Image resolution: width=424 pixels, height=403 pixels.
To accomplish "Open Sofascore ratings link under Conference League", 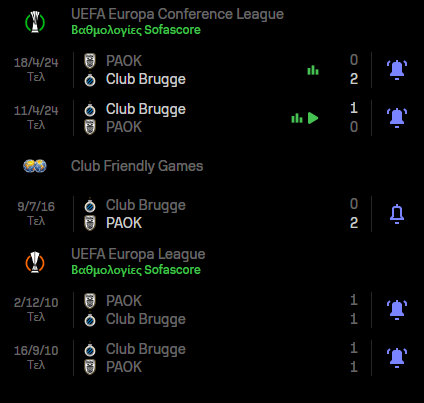I will pos(136,30).
